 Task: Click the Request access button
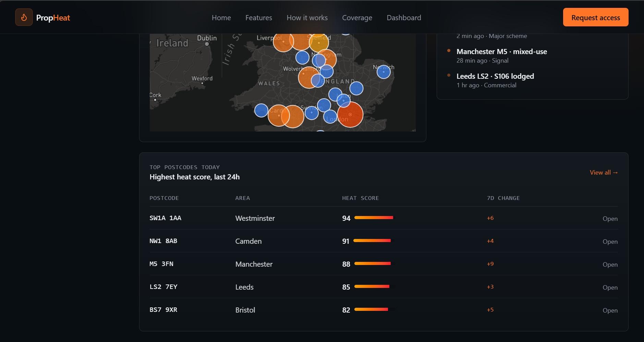(596, 17)
